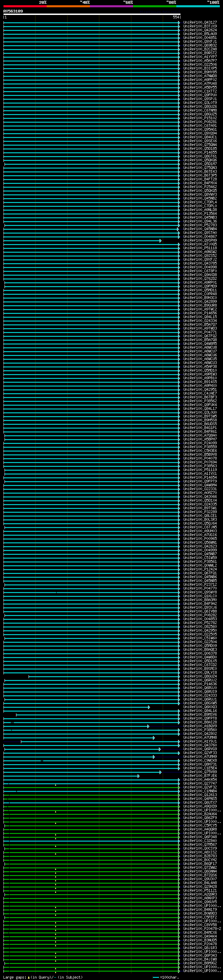Open the UniRef100_P20478-2 hit label
223x980 pixels.
(202, 929)
